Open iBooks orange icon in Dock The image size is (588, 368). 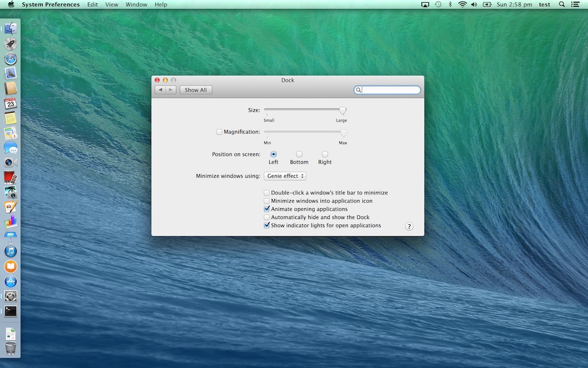pyautogui.click(x=10, y=267)
